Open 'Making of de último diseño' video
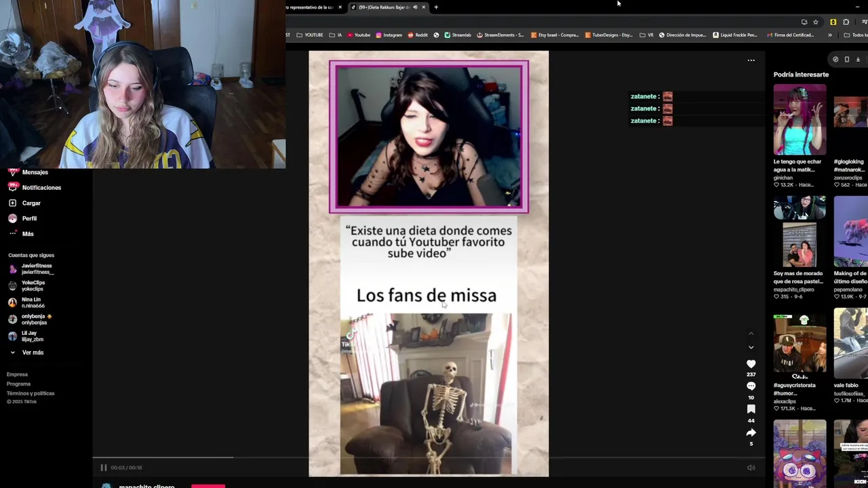Screen dimensions: 868x488 pyautogui.click(x=851, y=232)
